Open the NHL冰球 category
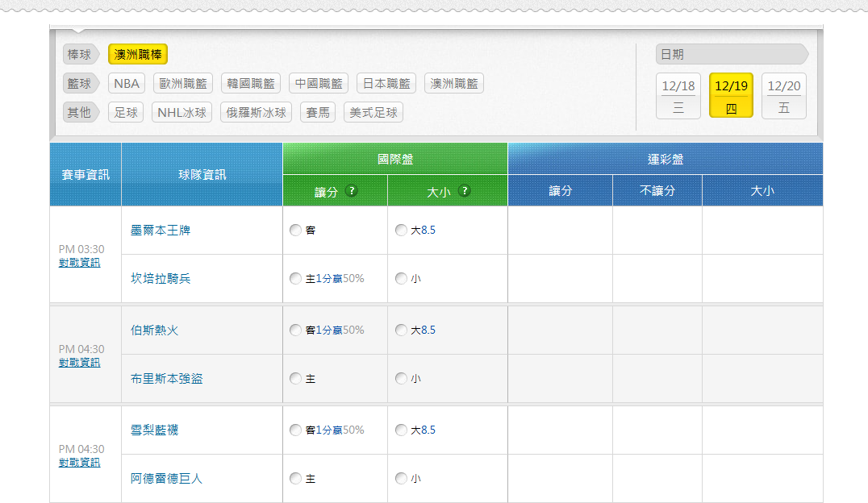 (182, 112)
